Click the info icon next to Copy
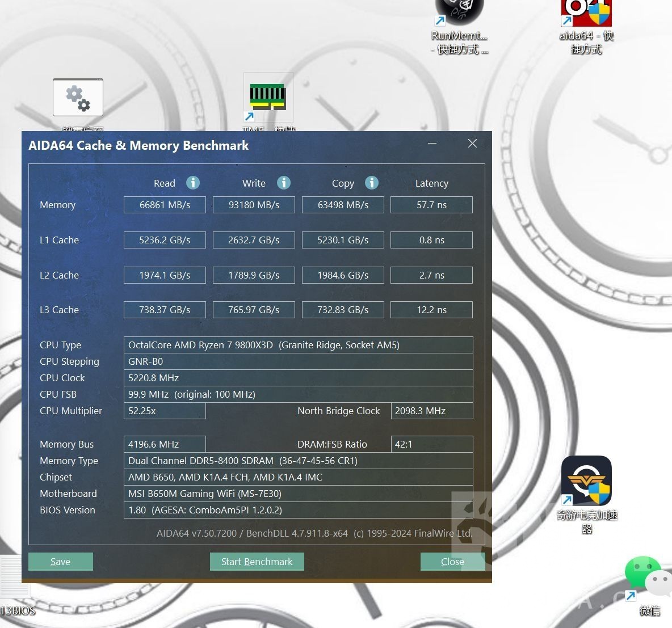 pos(372,183)
